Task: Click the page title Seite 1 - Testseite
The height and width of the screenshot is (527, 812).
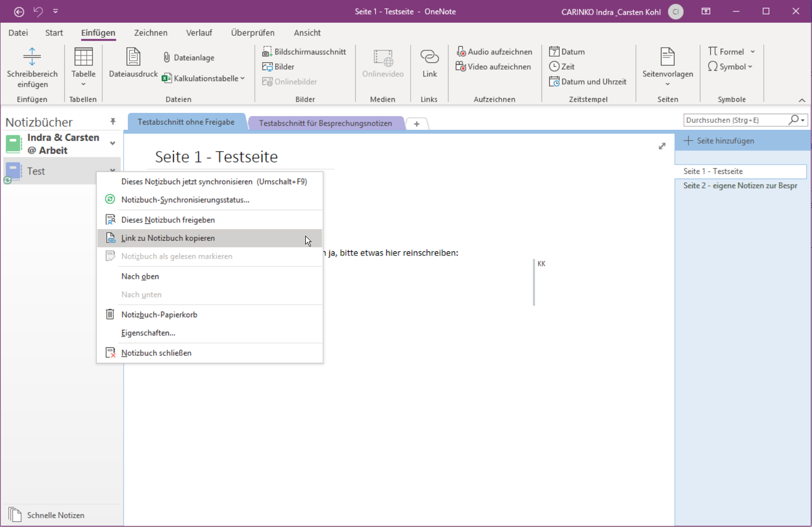Action: [216, 157]
